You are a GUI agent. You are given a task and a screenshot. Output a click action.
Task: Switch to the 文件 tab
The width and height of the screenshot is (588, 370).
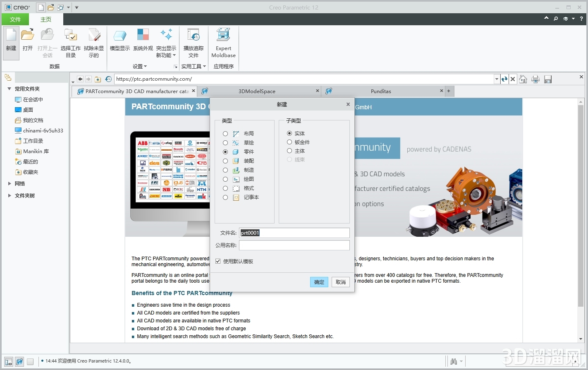pyautogui.click(x=15, y=19)
